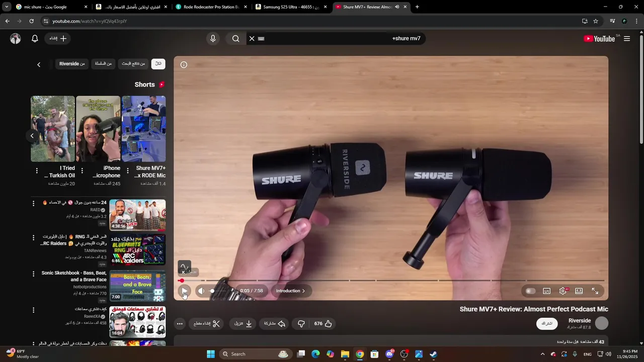Viewport: 644px width, 362px height.
Task: Open video quality settings gear
Action: point(563,291)
